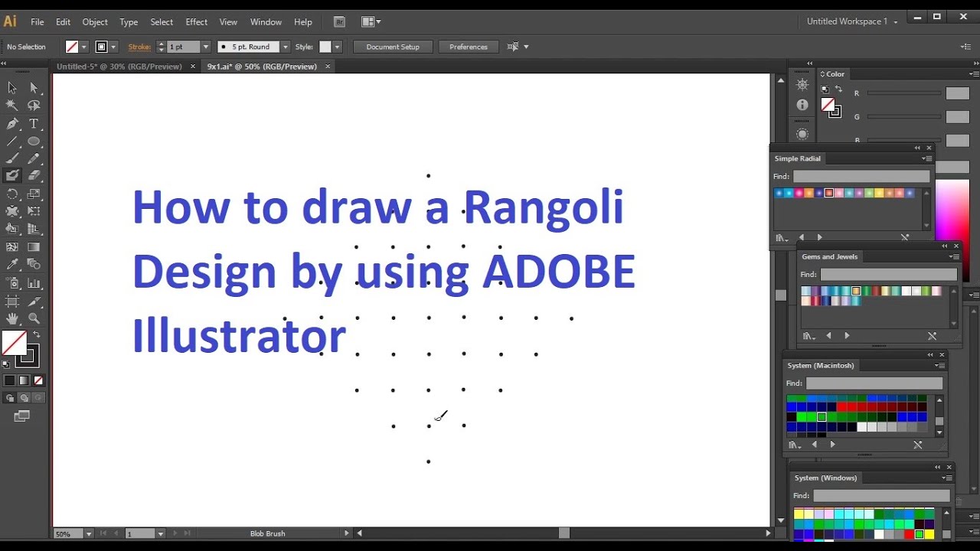Select the Pencil tool
The width and height of the screenshot is (980, 551).
[x=34, y=158]
